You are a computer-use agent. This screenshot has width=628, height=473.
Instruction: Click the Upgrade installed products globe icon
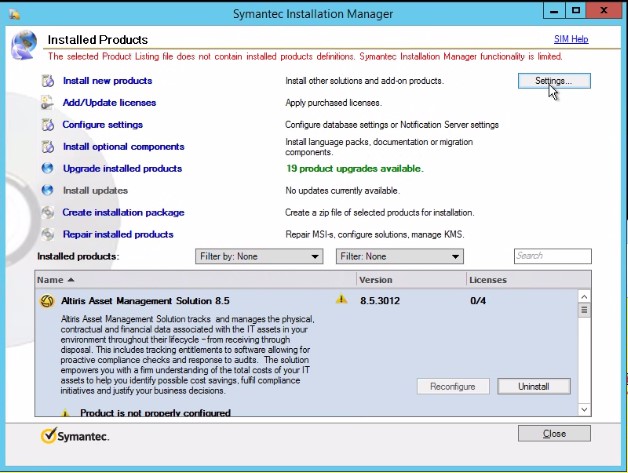(x=47, y=168)
